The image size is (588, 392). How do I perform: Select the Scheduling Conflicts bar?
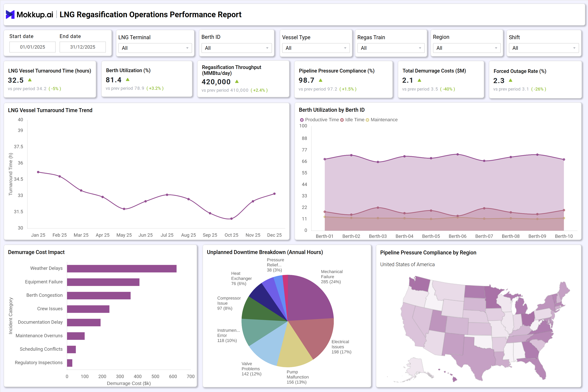coord(72,349)
